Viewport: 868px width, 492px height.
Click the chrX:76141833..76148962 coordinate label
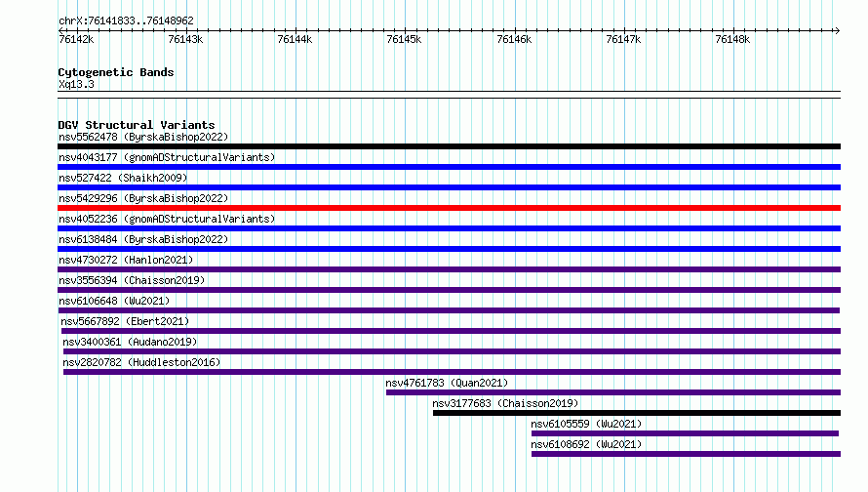coord(126,20)
